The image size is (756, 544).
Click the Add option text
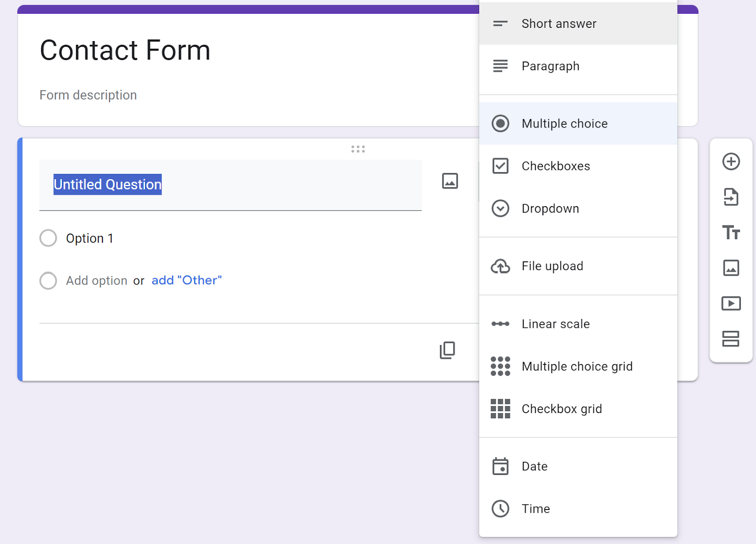tap(96, 281)
